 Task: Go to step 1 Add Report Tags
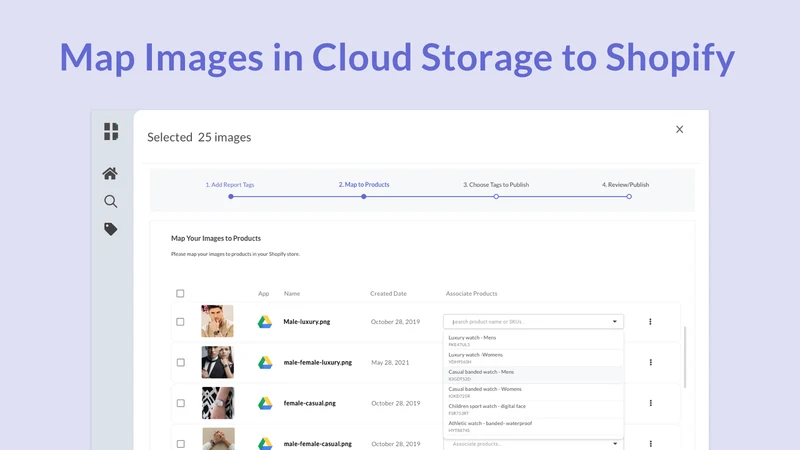click(230, 185)
